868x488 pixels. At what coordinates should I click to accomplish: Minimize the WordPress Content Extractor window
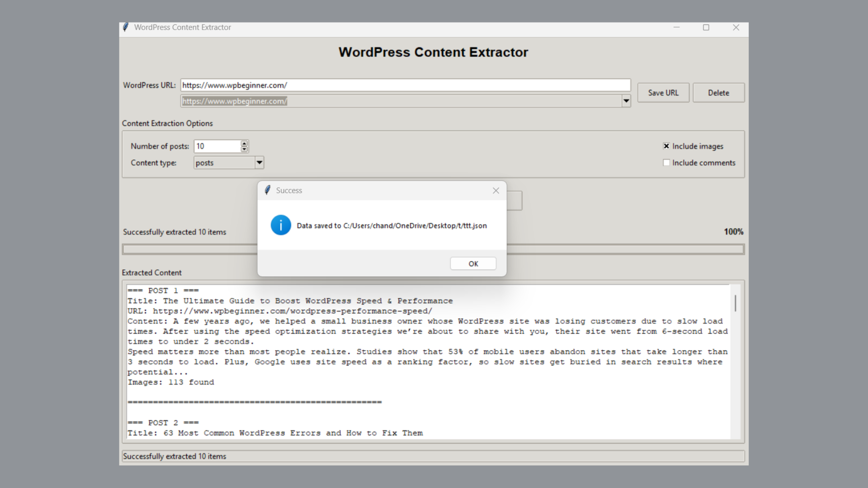[x=676, y=28]
